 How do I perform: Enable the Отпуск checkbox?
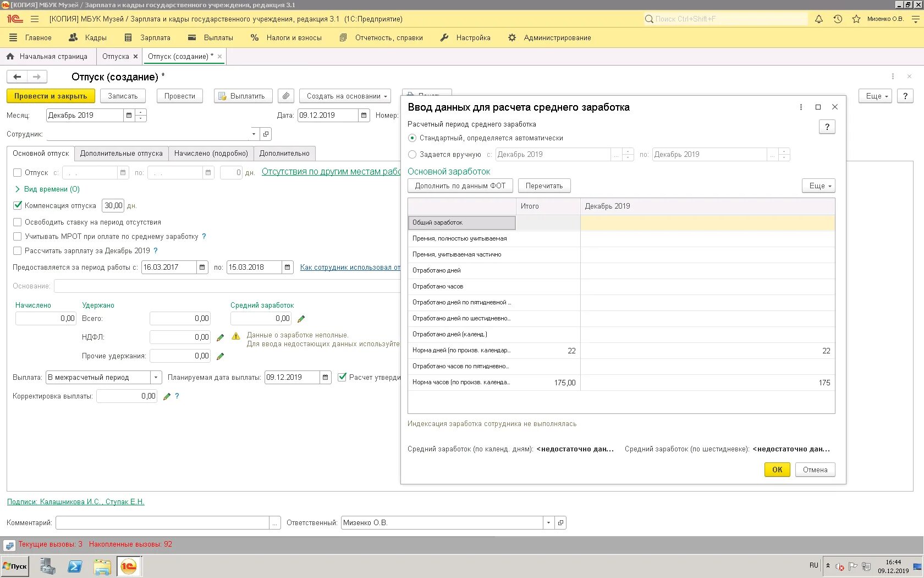pos(17,172)
